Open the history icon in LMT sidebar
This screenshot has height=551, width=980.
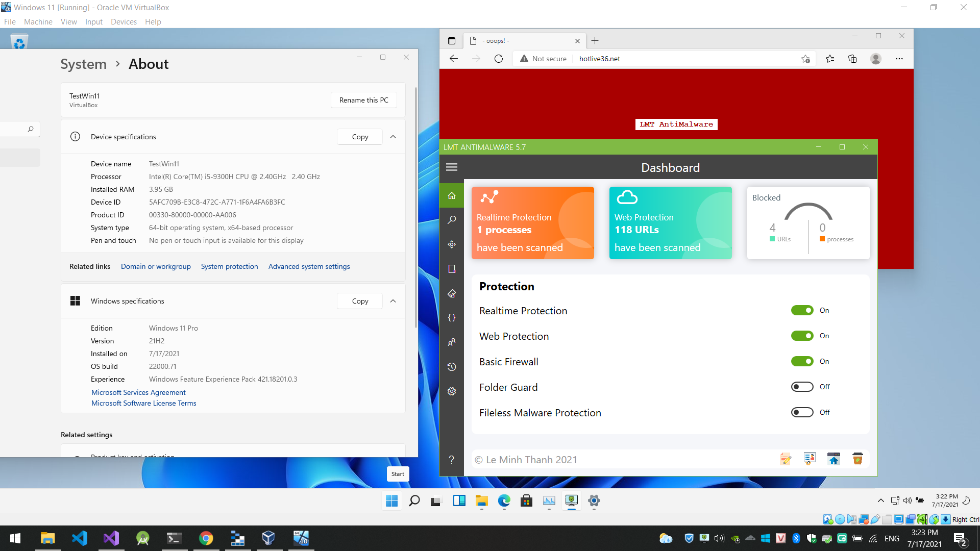(452, 367)
